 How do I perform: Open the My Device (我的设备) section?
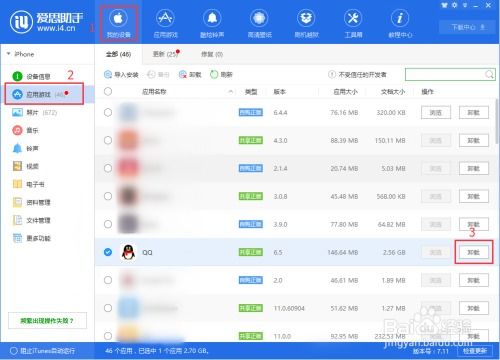118,24
